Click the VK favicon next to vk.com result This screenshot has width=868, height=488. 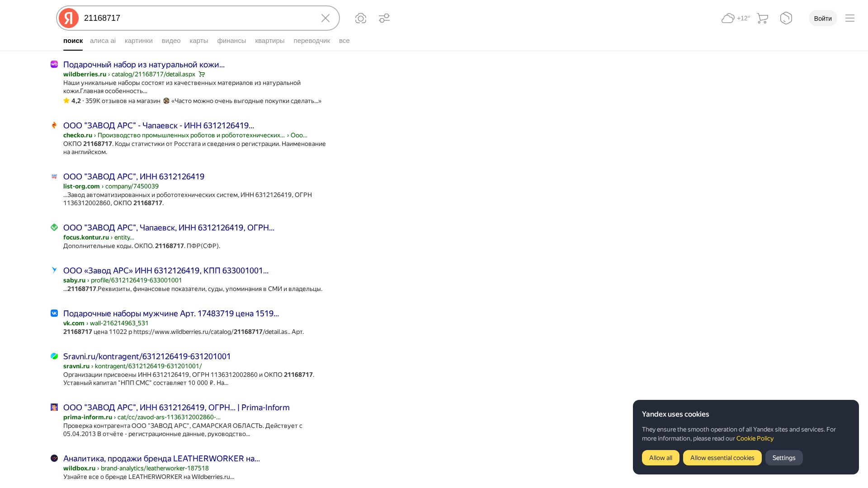54,313
